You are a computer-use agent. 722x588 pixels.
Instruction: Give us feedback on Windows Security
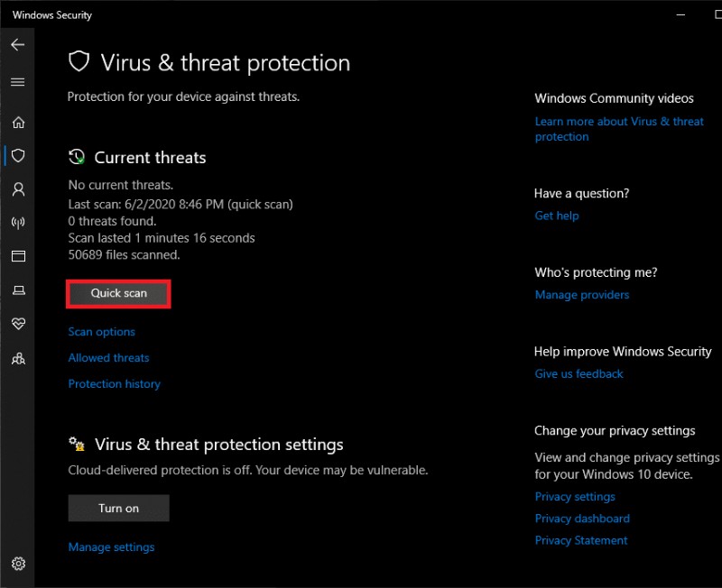click(x=579, y=373)
